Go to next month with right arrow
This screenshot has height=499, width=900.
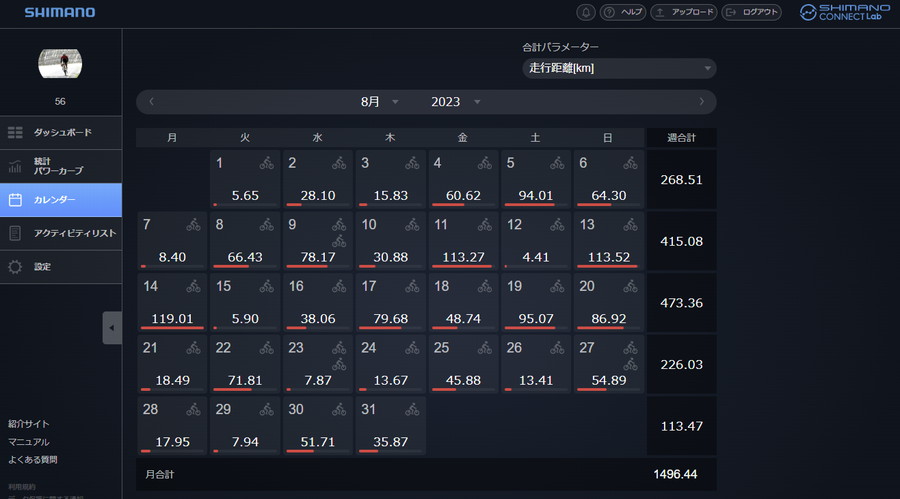[x=701, y=102]
